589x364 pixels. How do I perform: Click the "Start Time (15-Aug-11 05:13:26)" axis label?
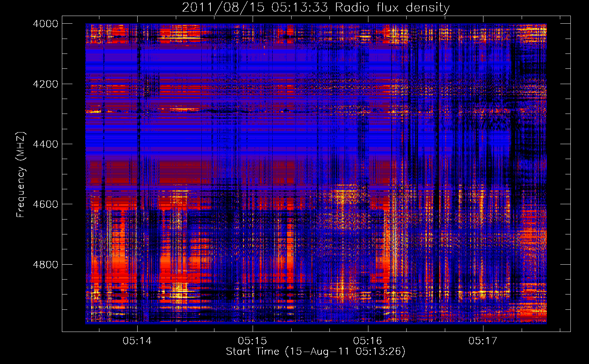[316, 352]
